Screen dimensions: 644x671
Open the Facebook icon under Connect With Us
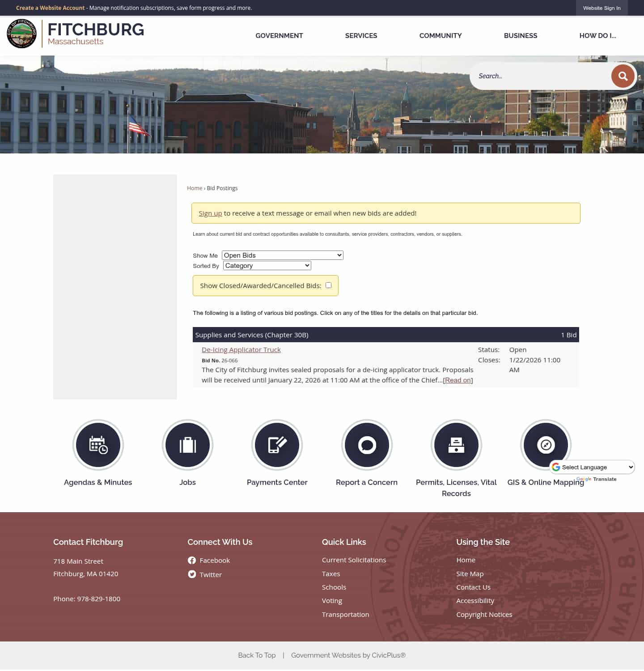pyautogui.click(x=192, y=560)
